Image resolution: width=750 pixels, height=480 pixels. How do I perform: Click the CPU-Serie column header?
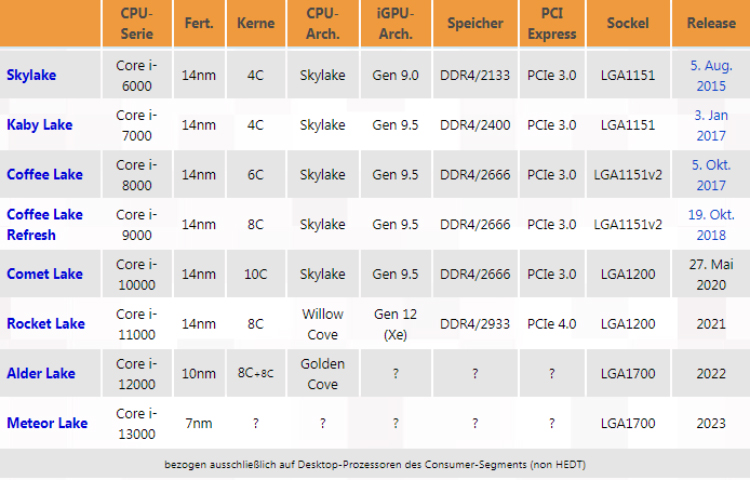pyautogui.click(x=137, y=23)
